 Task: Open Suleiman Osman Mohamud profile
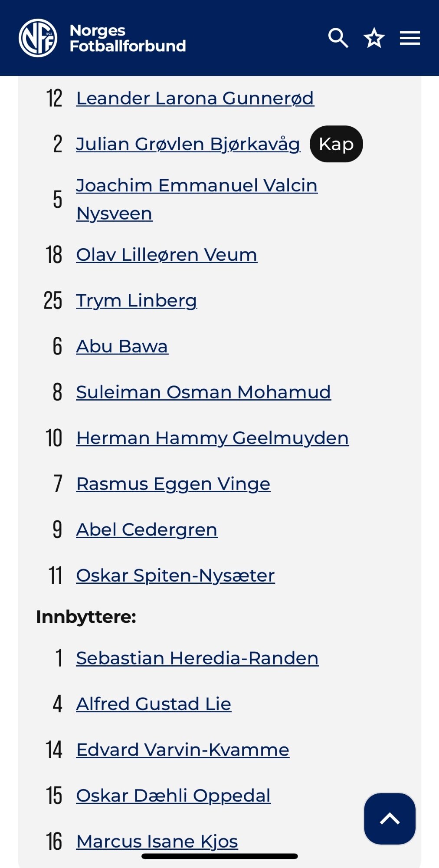(203, 392)
